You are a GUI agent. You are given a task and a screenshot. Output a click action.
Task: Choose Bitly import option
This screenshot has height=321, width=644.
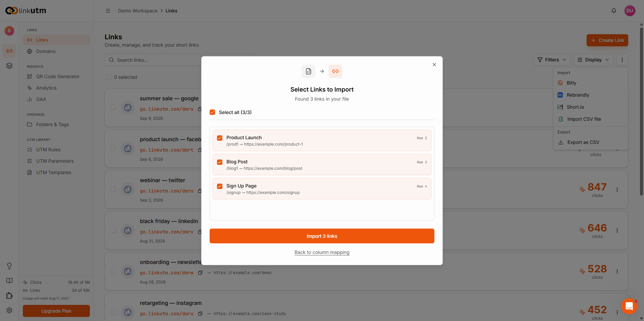pyautogui.click(x=591, y=83)
